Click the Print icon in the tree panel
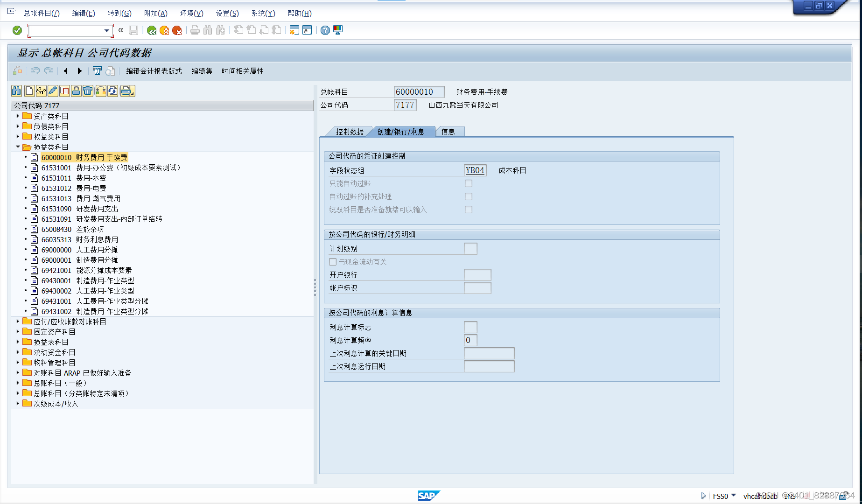Image resolution: width=862 pixels, height=504 pixels. pyautogui.click(x=127, y=91)
